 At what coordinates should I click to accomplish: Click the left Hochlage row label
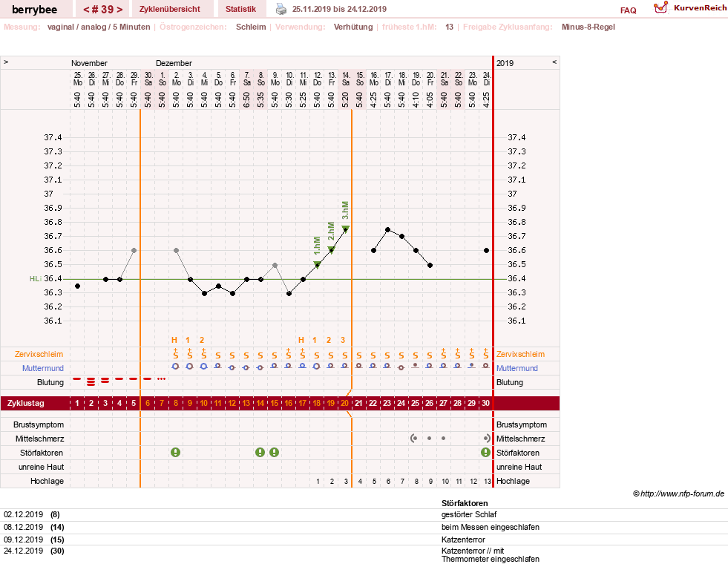pyautogui.click(x=47, y=481)
